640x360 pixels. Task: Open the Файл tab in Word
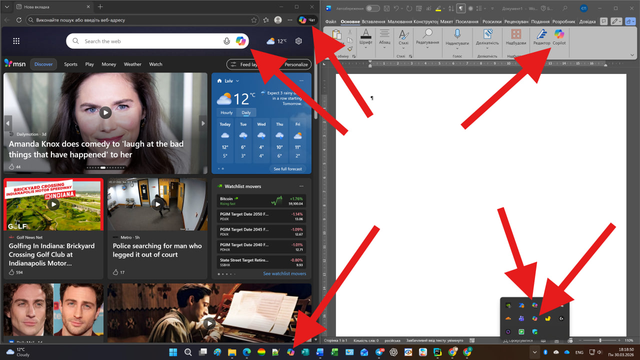tap(331, 22)
